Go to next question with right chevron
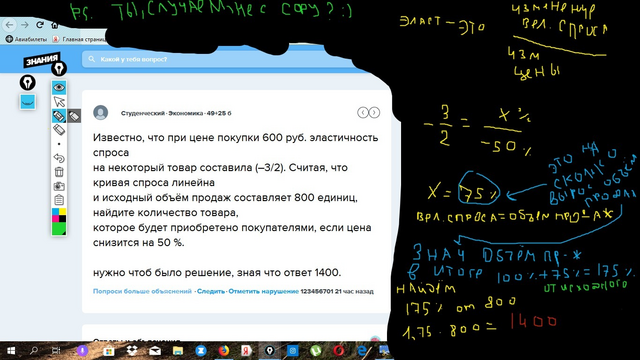Image resolution: width=640 pixels, height=360 pixels. pos(374,113)
